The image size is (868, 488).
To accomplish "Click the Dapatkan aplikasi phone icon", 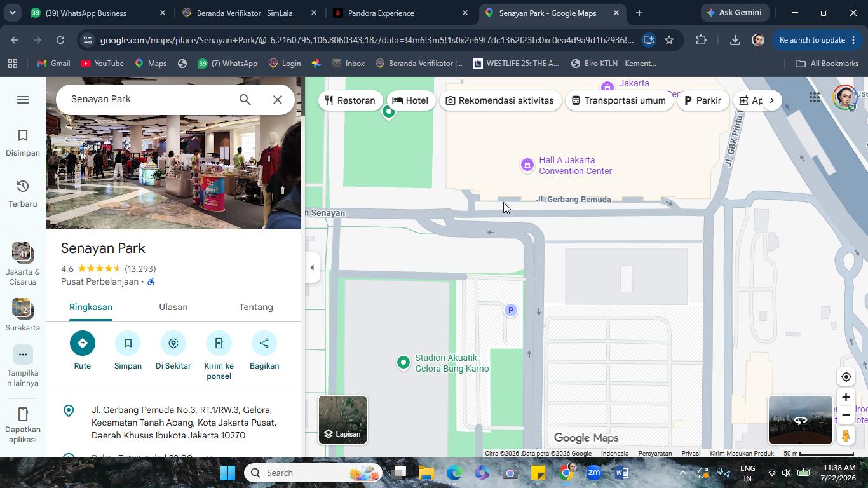I will (23, 414).
